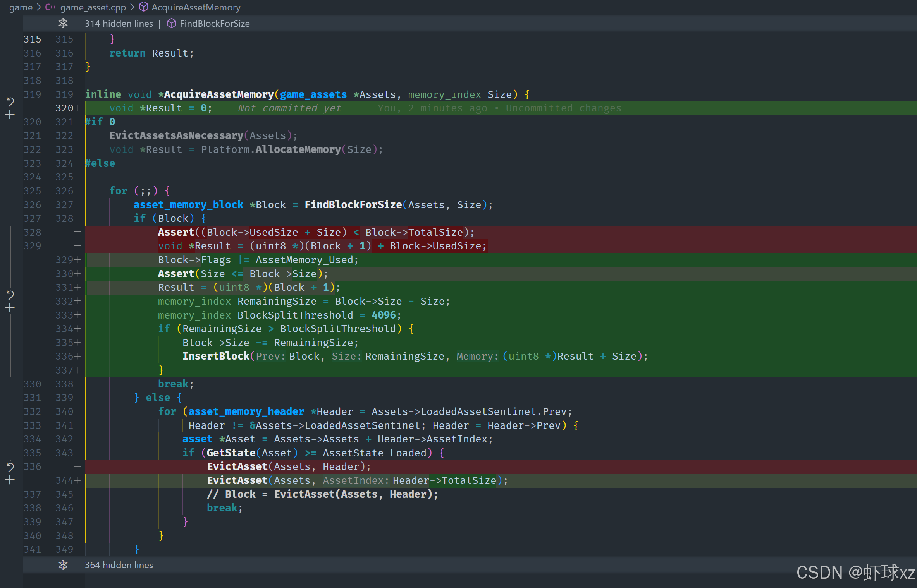Click '314 hidden lines' to unfold
The width and height of the screenshot is (917, 588).
[x=119, y=24]
